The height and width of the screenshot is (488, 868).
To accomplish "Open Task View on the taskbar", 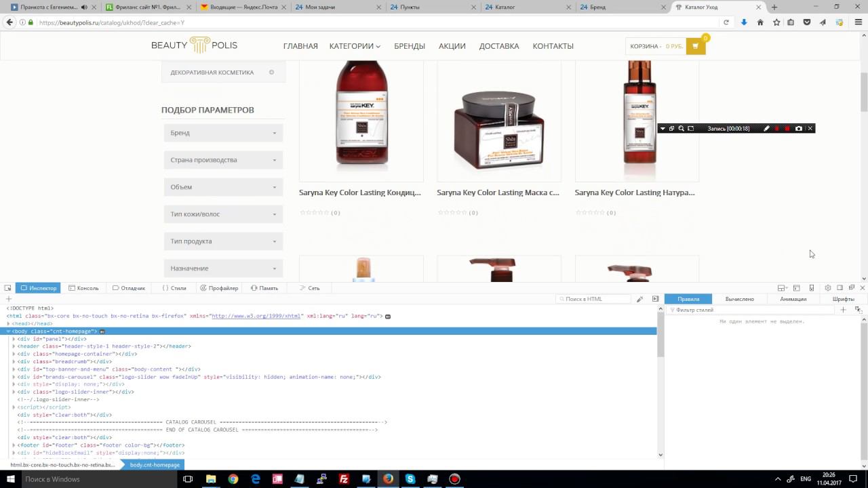I will coord(188,479).
